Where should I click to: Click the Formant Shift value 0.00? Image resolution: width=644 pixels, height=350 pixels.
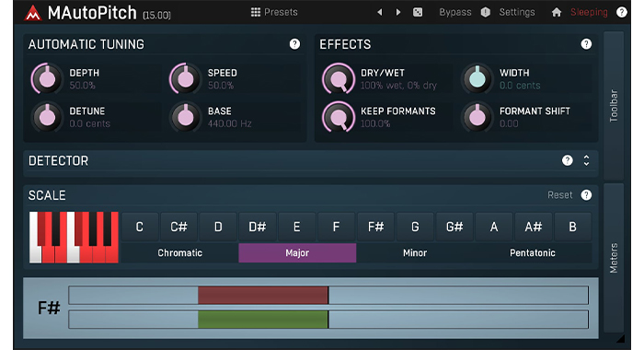pos(509,123)
